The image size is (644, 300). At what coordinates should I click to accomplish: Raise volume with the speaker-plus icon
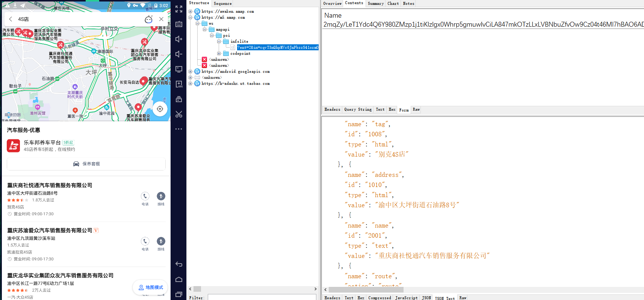(179, 39)
